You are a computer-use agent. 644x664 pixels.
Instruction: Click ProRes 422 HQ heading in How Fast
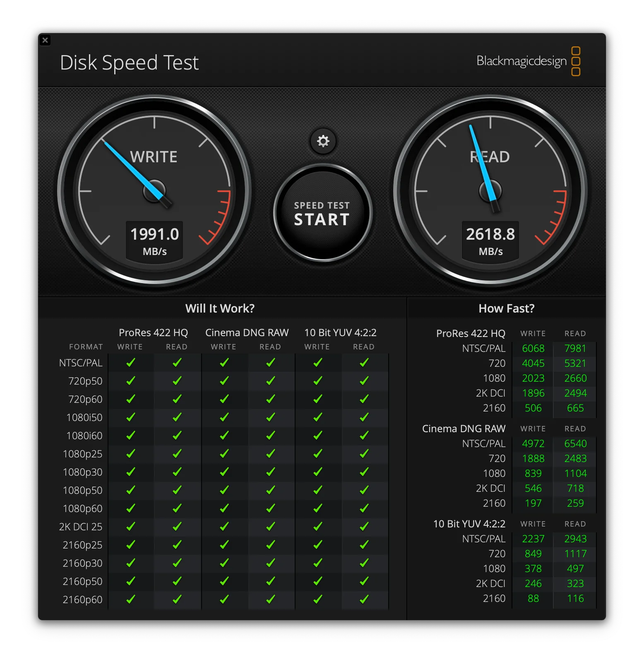[x=471, y=334]
